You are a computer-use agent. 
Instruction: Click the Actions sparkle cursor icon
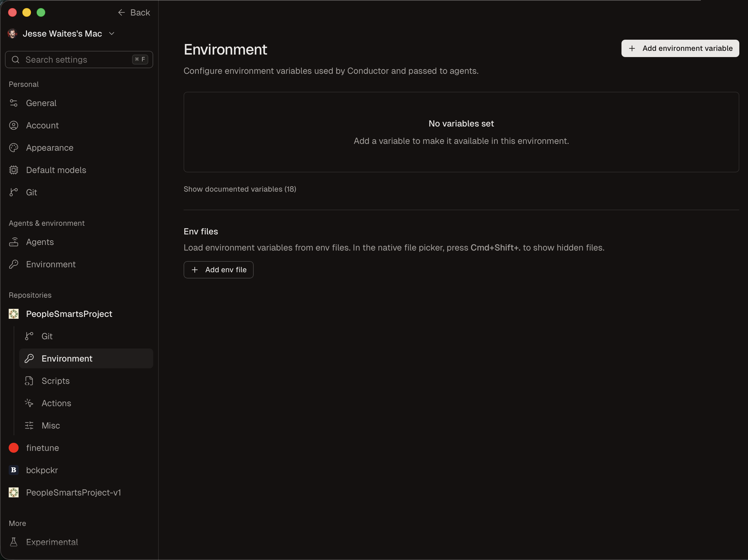tap(29, 403)
